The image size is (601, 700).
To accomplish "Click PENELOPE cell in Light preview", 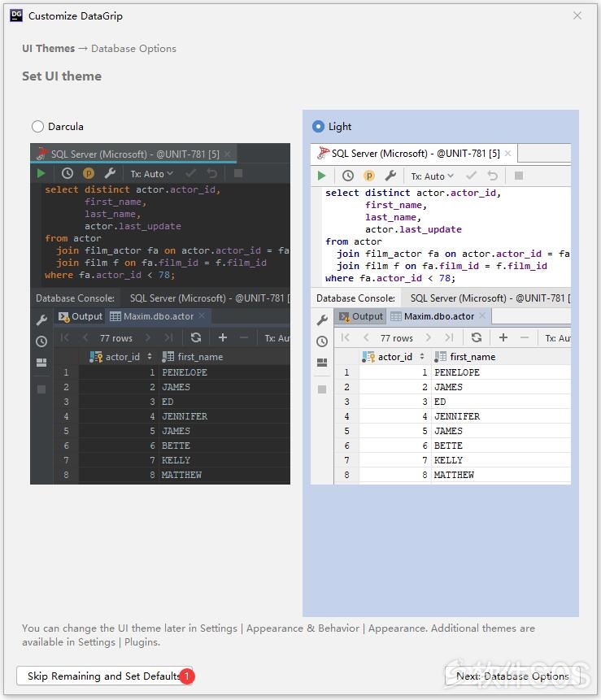I will tap(457, 372).
